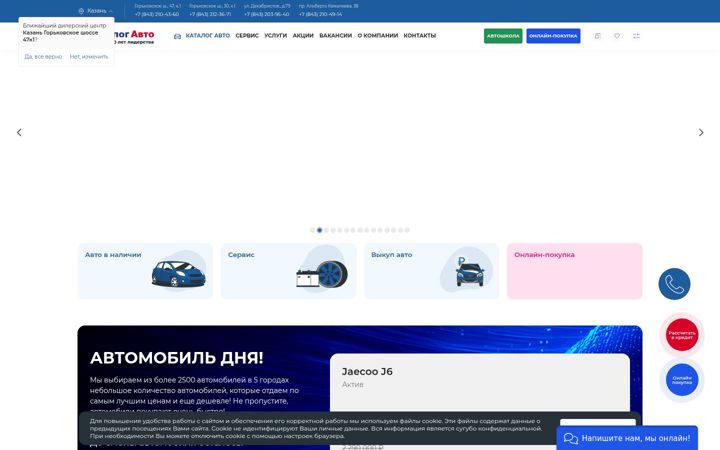The height and width of the screenshot is (450, 720).
Task: Confirm dealer with Да, все верно
Action: tap(43, 56)
